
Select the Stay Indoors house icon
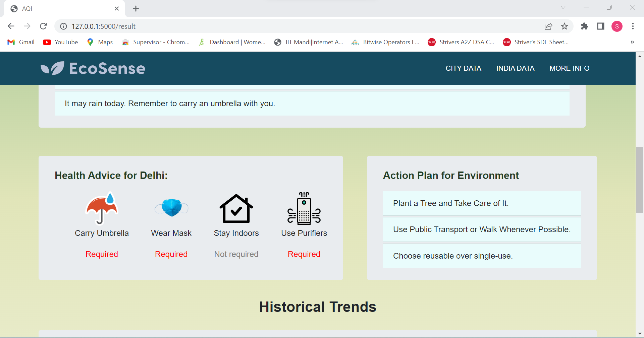[x=236, y=208]
